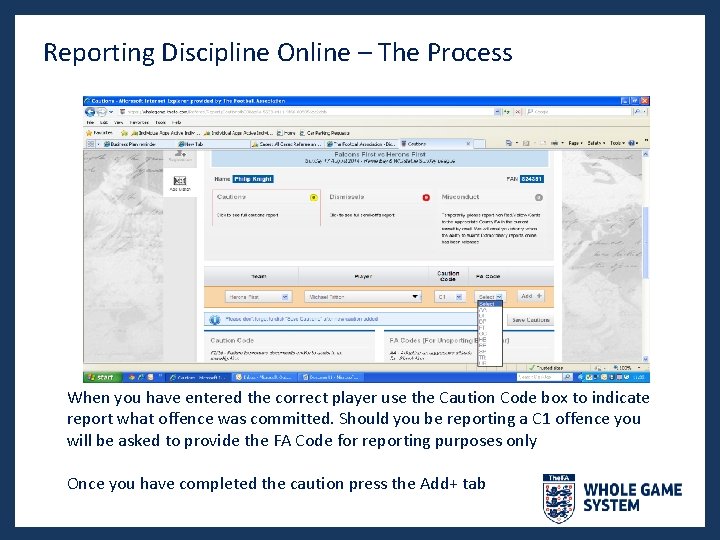Click the Save Cautions button

(530, 320)
